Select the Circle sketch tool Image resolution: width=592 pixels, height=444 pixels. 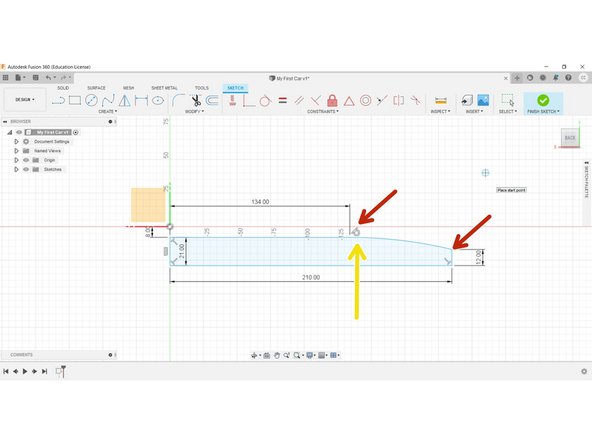click(x=91, y=100)
